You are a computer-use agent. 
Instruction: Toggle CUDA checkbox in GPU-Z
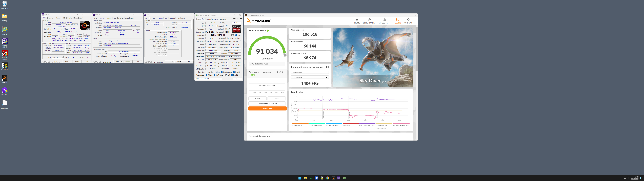pos(214,72)
